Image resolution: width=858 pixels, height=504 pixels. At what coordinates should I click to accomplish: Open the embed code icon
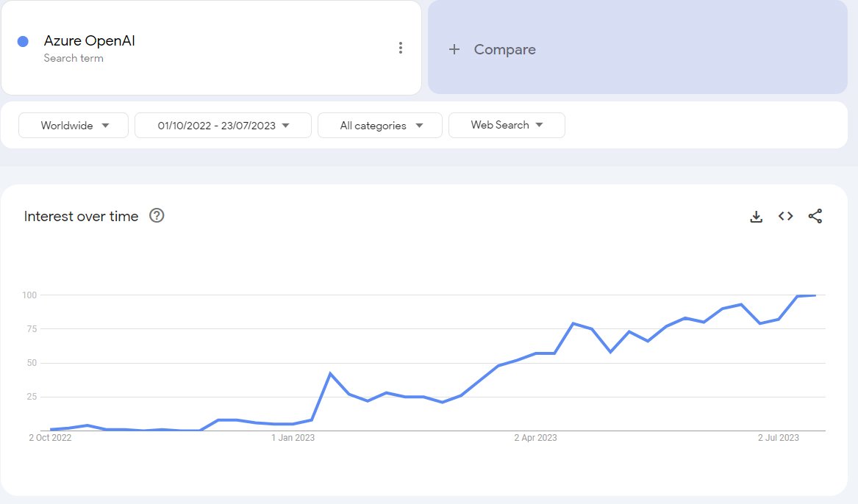click(786, 216)
